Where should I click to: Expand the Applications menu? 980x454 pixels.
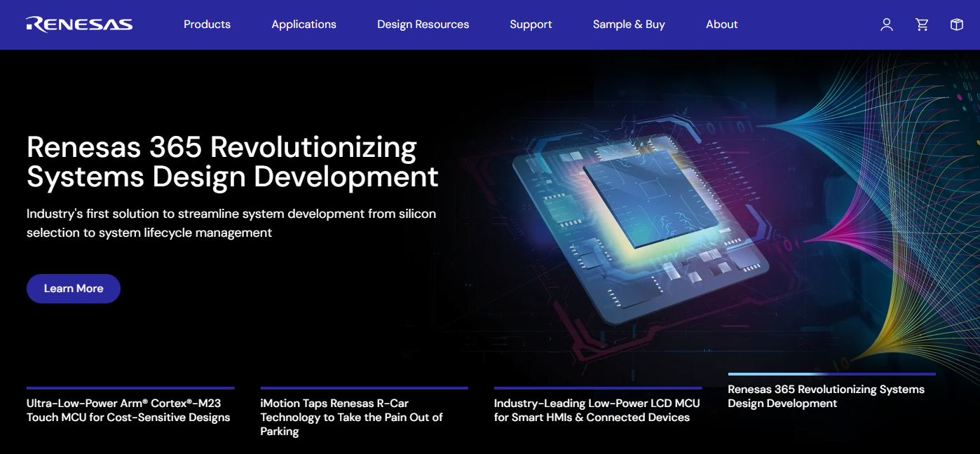coord(304,25)
